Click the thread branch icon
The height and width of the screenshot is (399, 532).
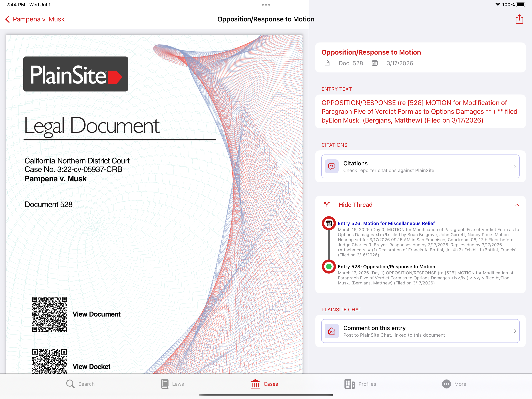pyautogui.click(x=327, y=205)
